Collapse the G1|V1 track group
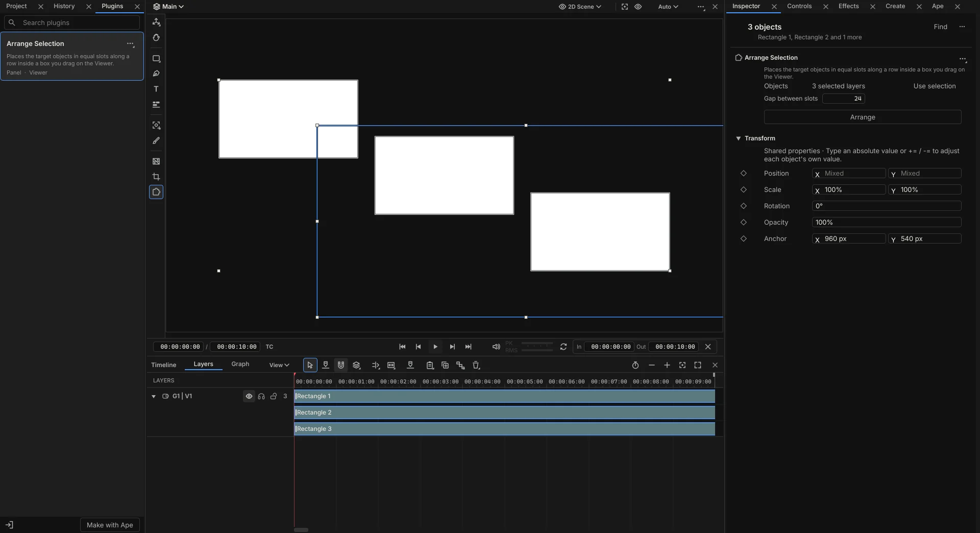 point(154,396)
